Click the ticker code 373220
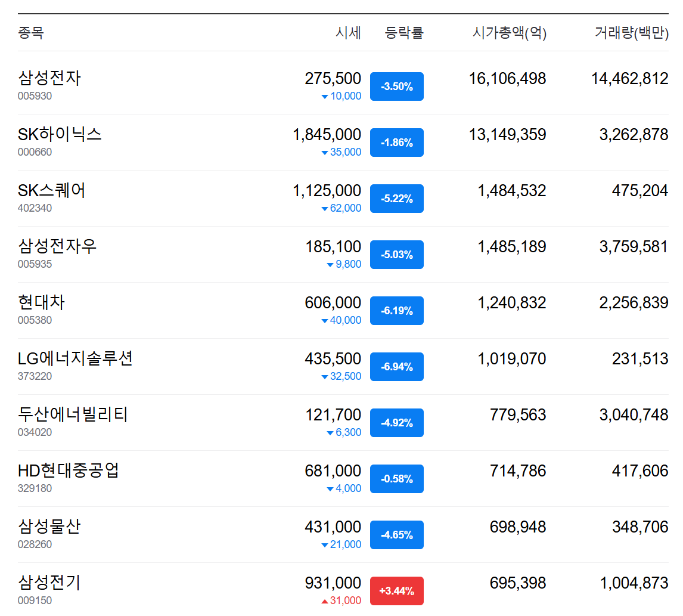This screenshot has height=616, width=683. [x=35, y=376]
